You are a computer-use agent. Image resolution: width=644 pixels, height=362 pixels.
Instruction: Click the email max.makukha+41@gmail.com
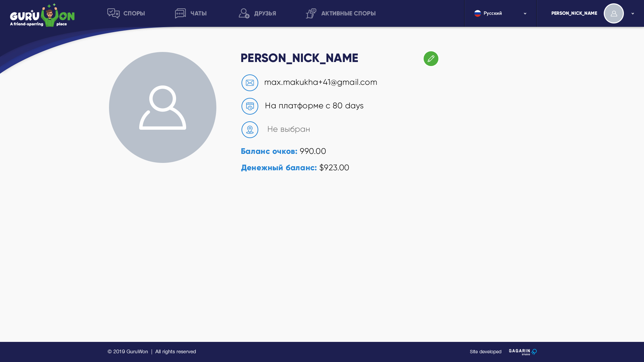(321, 82)
